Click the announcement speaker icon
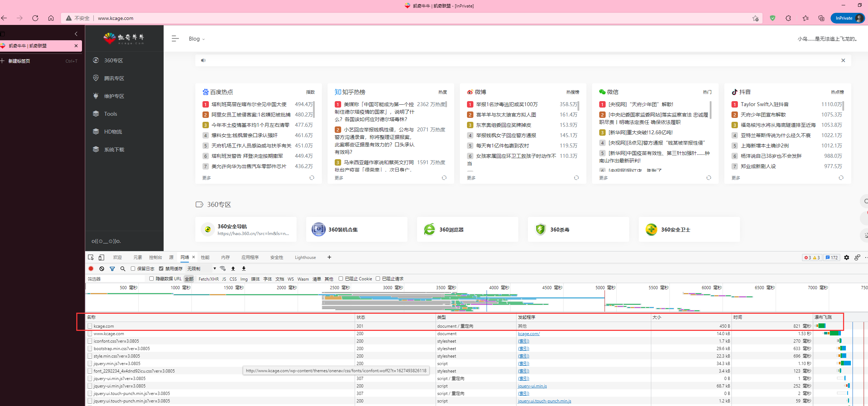Viewport: 868px width, 406px height. (x=203, y=60)
